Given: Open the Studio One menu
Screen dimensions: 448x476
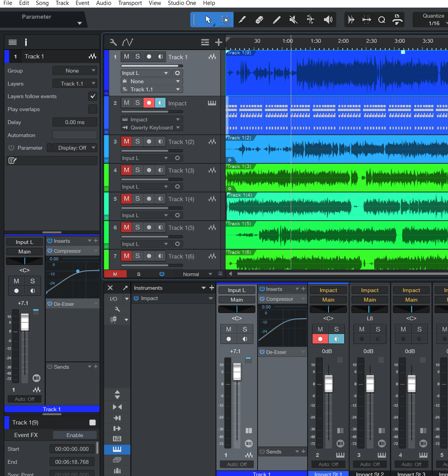Looking at the screenshot, I should click(182, 3).
